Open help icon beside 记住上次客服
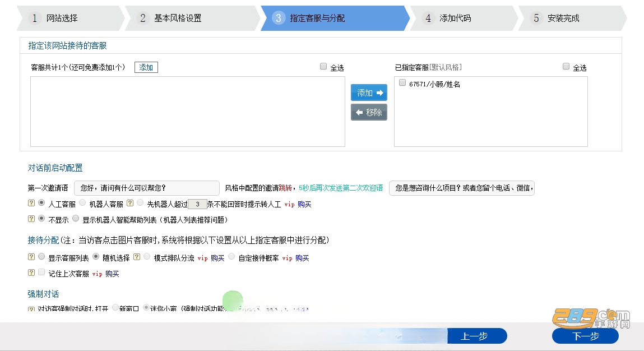 (31, 273)
